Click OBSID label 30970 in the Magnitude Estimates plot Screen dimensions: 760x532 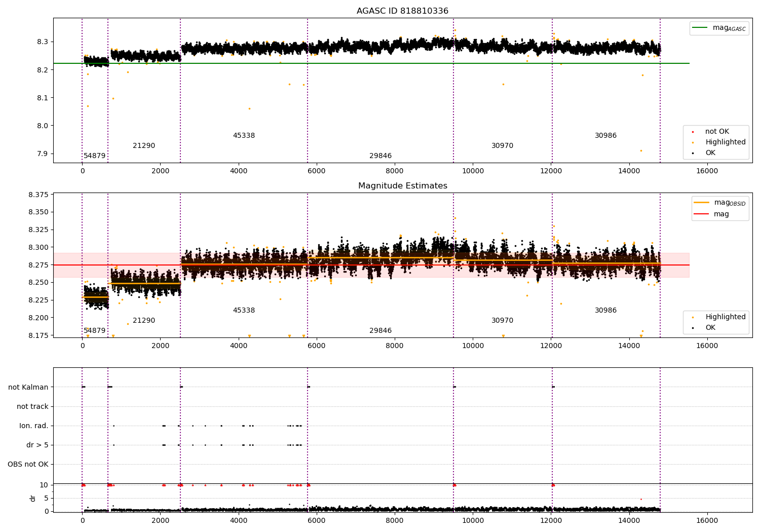click(502, 321)
